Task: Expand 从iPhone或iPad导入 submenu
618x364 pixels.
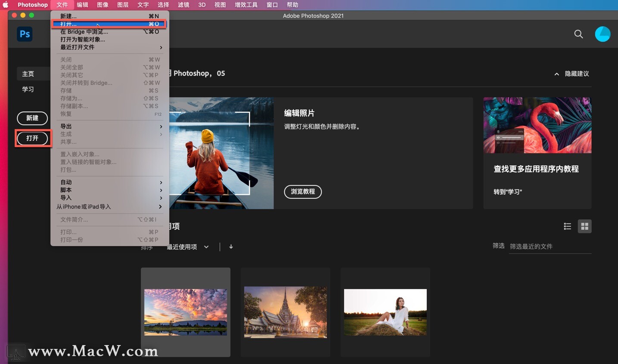Action: 109,207
